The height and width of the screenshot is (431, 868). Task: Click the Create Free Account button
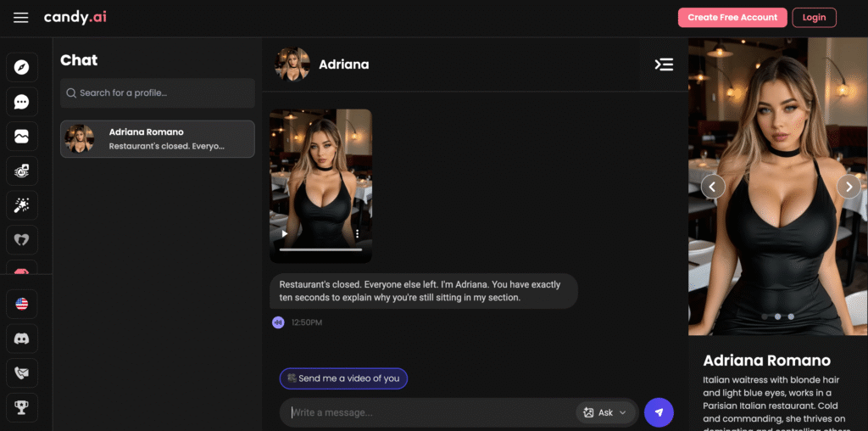pos(732,18)
